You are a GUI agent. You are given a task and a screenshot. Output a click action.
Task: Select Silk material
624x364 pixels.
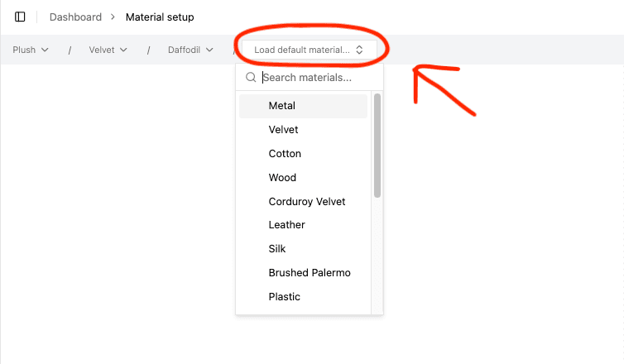tap(303, 249)
